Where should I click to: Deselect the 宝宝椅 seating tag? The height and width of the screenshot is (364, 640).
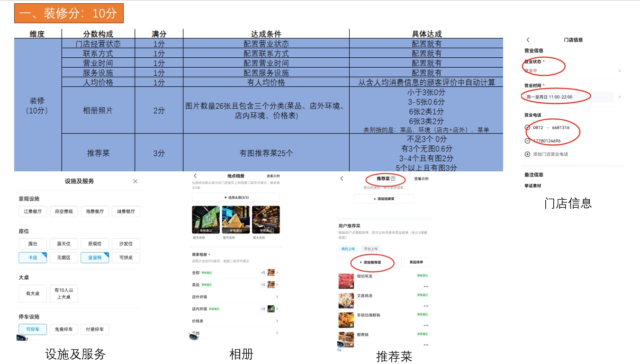coord(95,257)
